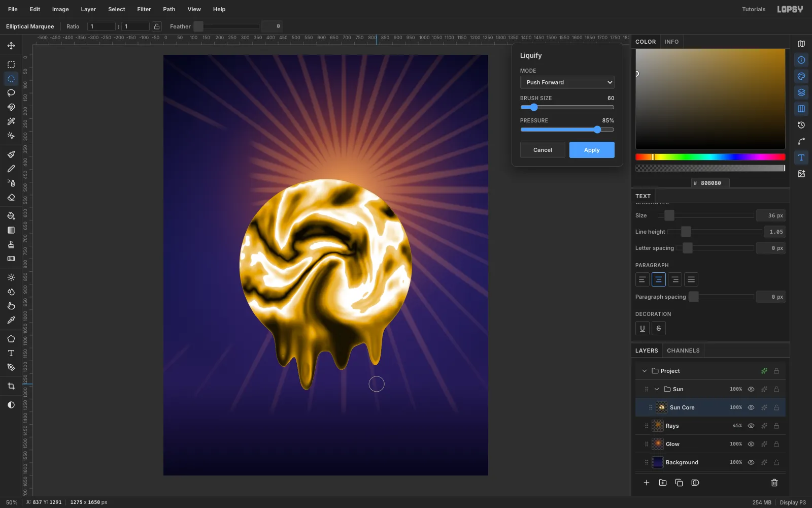812x508 pixels.
Task: Hide the Background layer
Action: [751, 462]
